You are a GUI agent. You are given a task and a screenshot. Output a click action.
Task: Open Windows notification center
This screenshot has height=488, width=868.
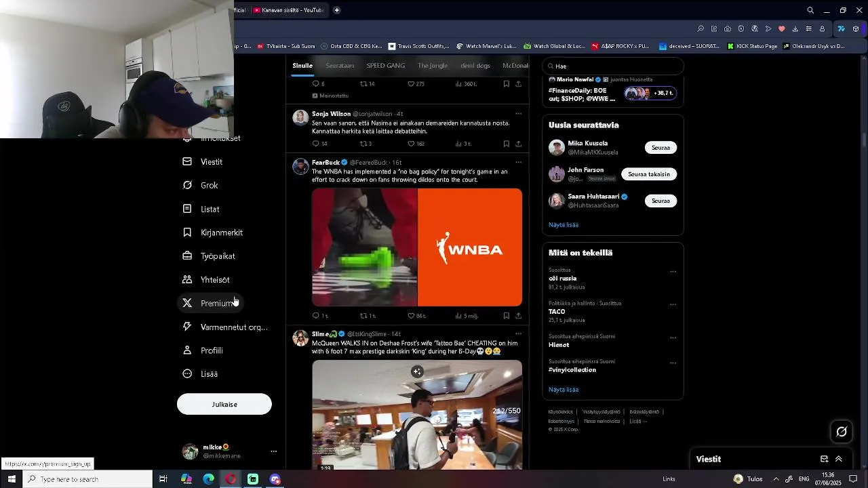click(854, 479)
